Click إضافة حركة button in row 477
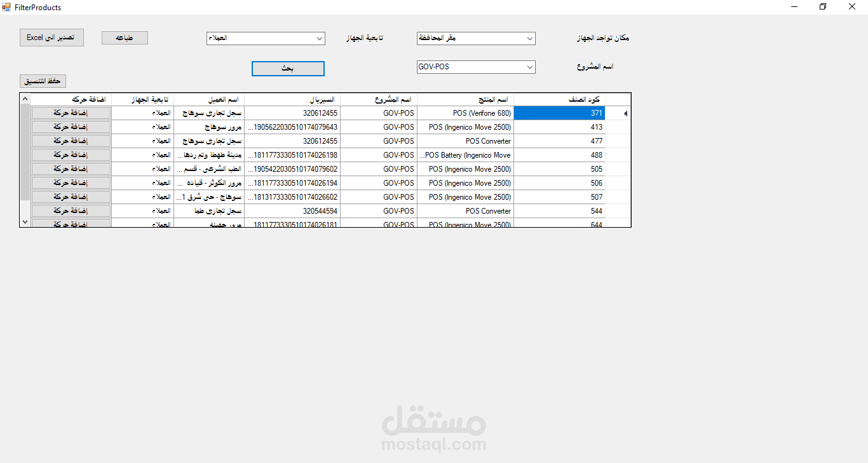 [x=71, y=141]
